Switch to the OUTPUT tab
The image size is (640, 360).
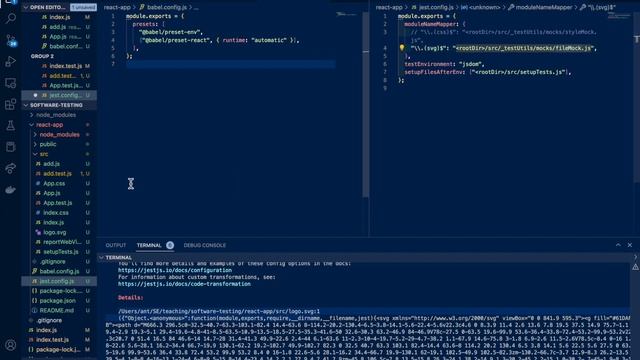coord(116,245)
